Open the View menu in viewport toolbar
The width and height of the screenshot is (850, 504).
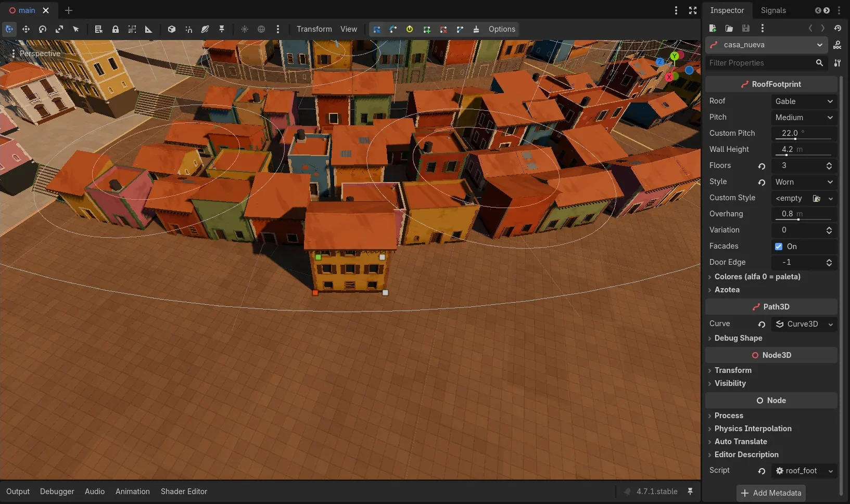click(x=349, y=29)
